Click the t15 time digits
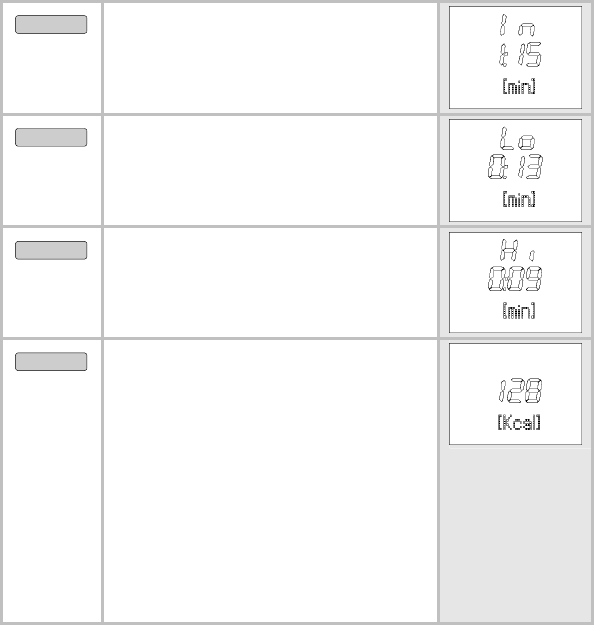 pyautogui.click(x=520, y=54)
